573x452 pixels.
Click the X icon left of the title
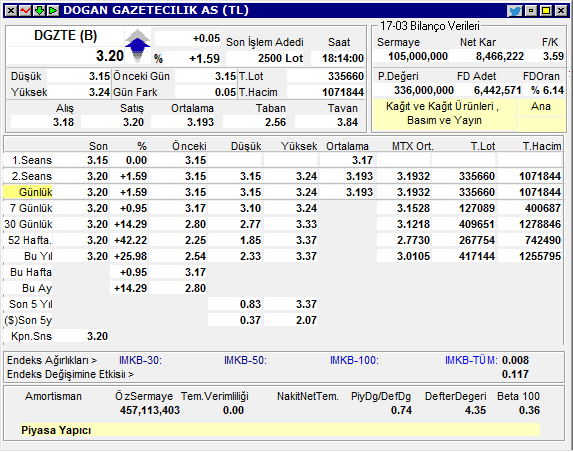[x=11, y=11]
